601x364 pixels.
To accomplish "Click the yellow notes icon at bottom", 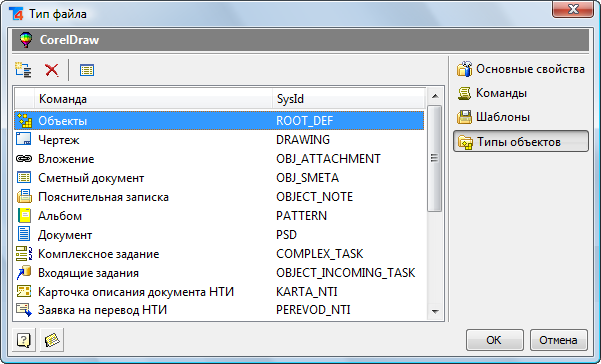I will [52, 340].
